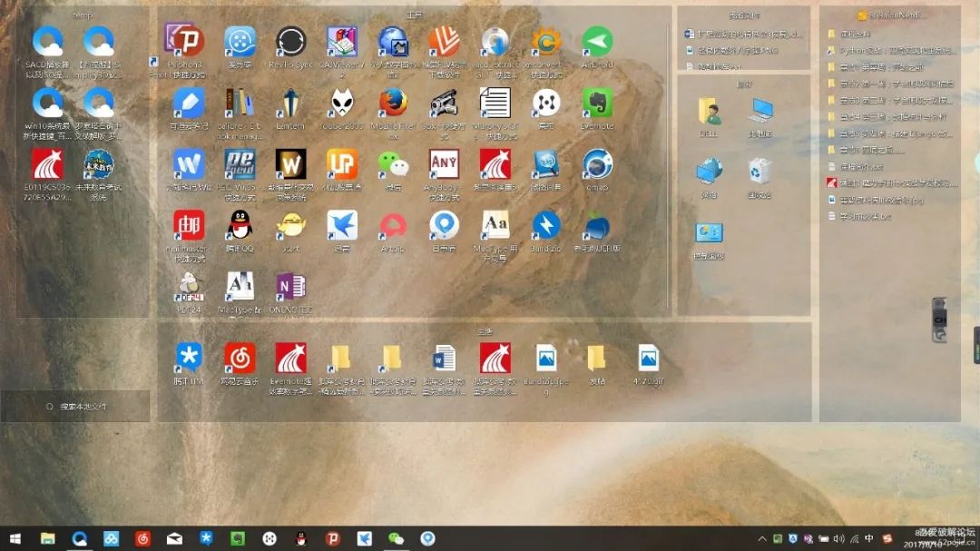This screenshot has width=980, height=551.
Task: Open the Murphy's shortcut document icon
Action: (495, 103)
